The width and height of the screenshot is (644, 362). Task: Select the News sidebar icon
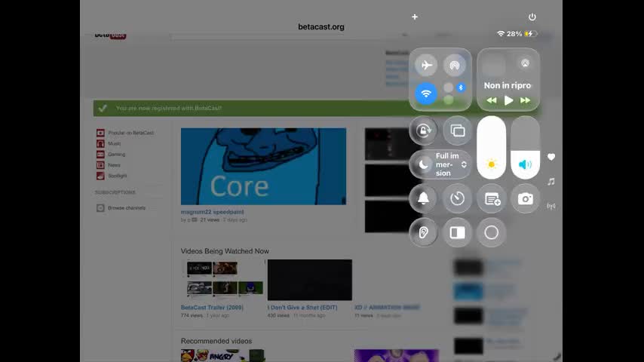[100, 164]
